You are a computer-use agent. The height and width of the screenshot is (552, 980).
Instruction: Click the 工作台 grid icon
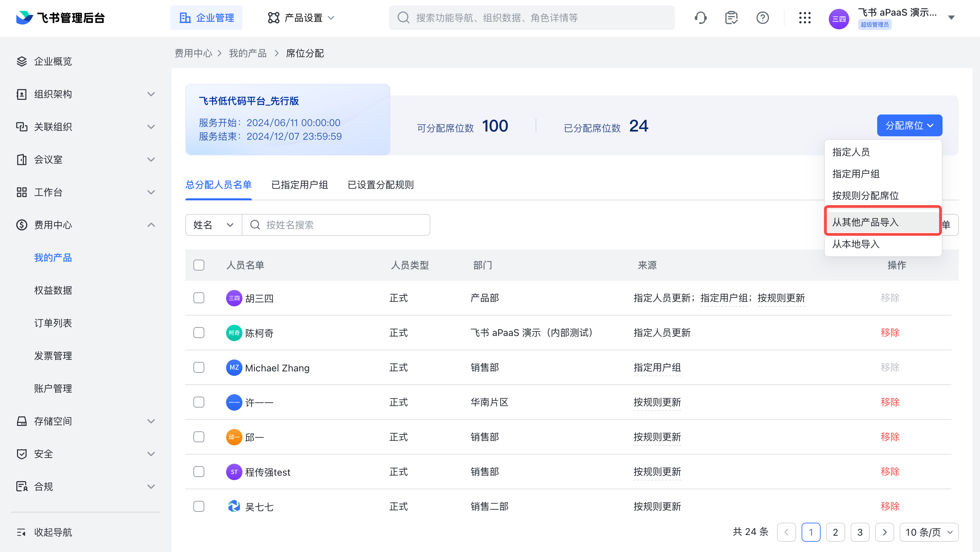tap(22, 192)
